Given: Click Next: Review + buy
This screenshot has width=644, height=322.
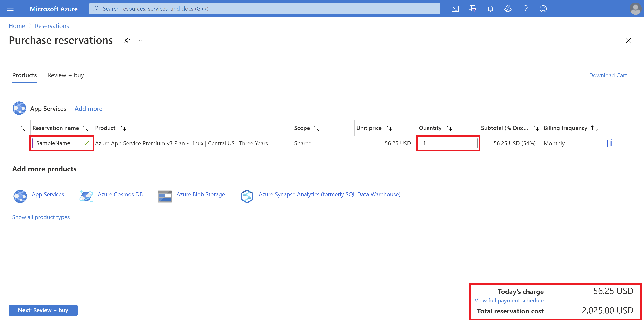Looking at the screenshot, I should [43, 310].
